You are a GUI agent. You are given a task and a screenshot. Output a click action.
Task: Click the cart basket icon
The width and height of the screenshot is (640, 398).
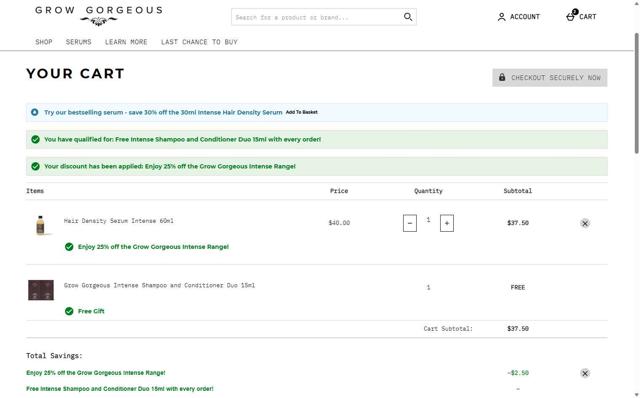[571, 16]
